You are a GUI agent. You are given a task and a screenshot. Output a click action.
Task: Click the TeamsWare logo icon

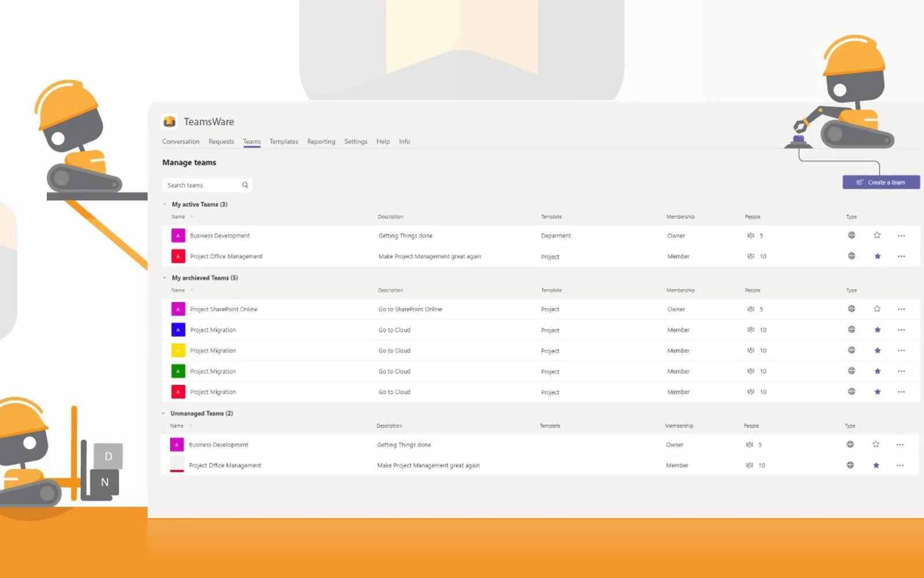pos(169,121)
